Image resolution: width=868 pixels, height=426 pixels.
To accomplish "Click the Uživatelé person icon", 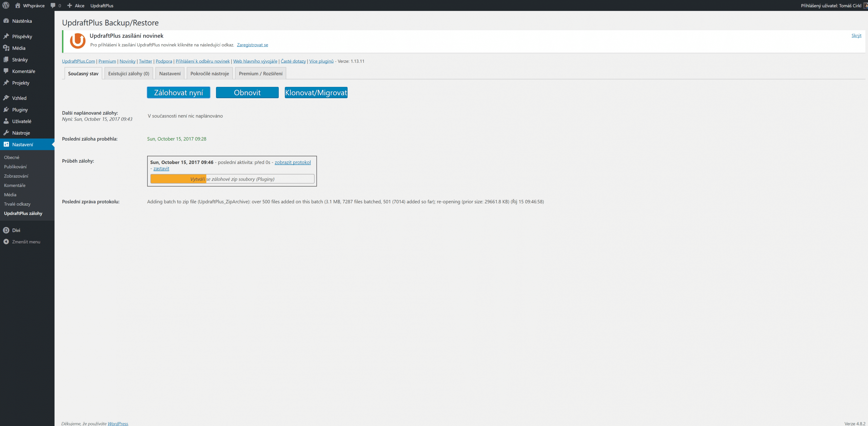I will [6, 121].
